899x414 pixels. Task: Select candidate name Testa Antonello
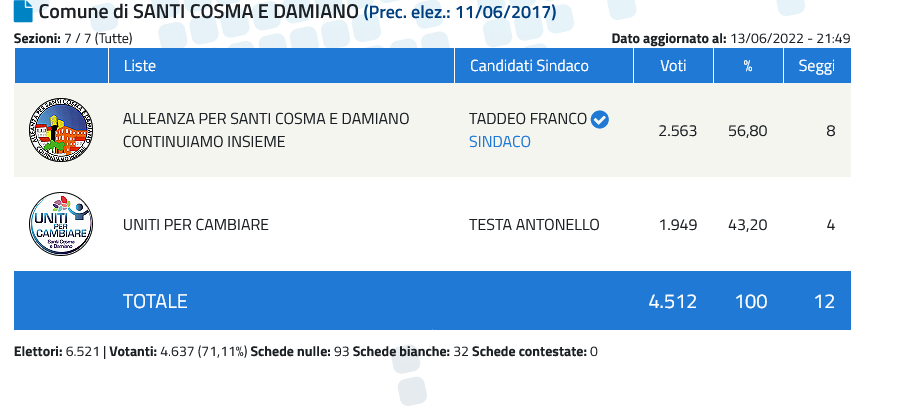pyautogui.click(x=534, y=225)
